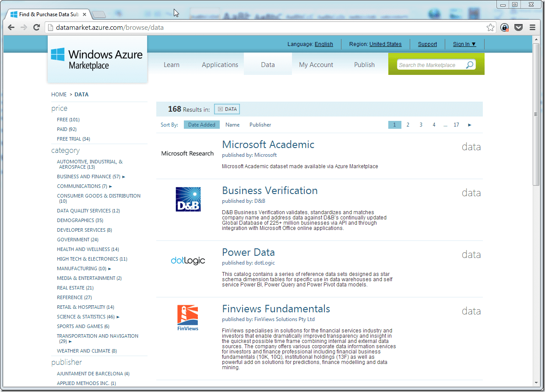Filter by PAID (92) price
Image resolution: width=545 pixels, height=392 pixels.
(x=67, y=129)
